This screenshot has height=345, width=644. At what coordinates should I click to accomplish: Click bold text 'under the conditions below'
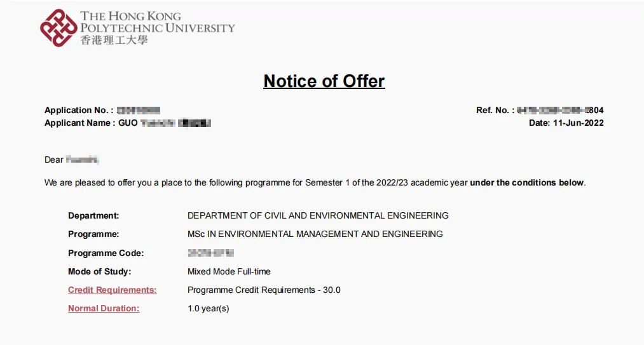(526, 183)
